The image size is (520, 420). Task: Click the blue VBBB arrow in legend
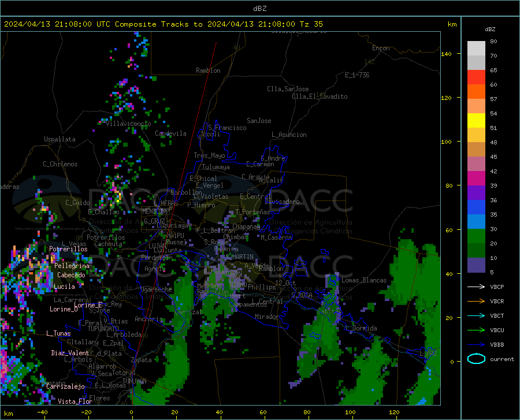[x=476, y=345]
